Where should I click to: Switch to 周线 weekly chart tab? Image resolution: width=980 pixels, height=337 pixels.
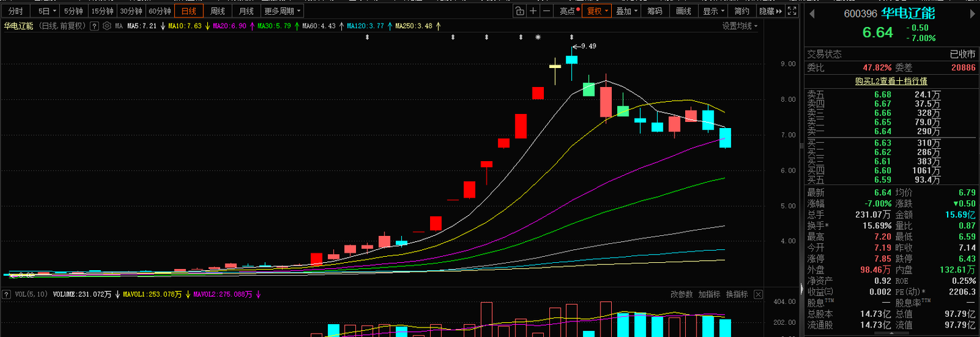217,11
